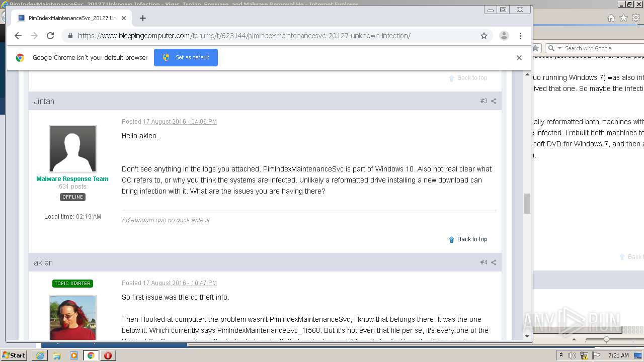Switch to Google Chrome in taskbar

[x=91, y=355]
